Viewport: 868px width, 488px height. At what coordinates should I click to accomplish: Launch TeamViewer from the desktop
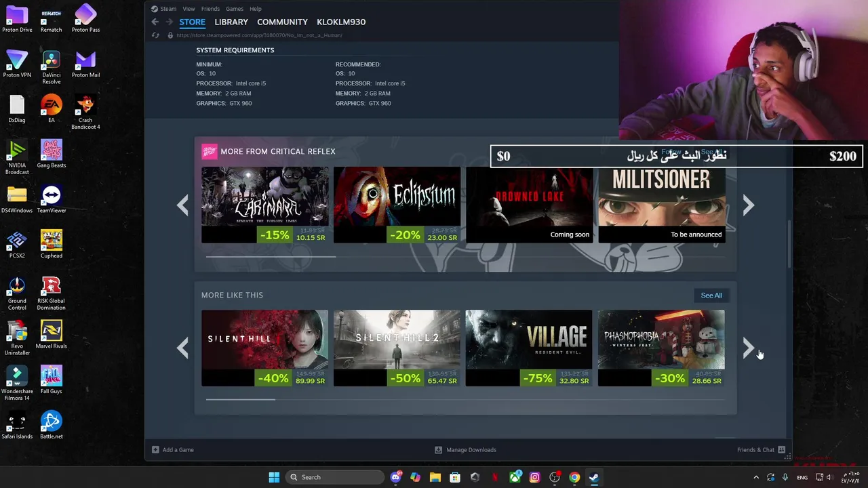(51, 199)
